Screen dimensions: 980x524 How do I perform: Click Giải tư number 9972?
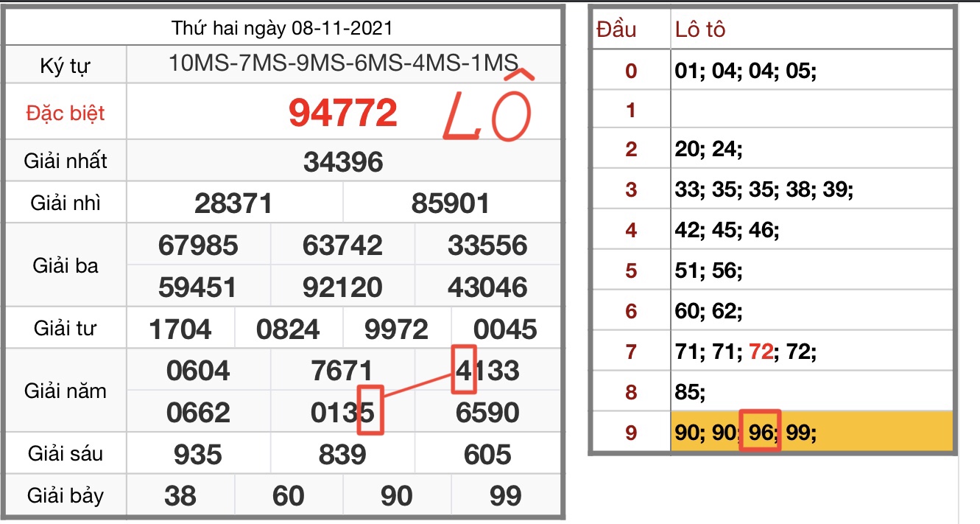tap(396, 329)
